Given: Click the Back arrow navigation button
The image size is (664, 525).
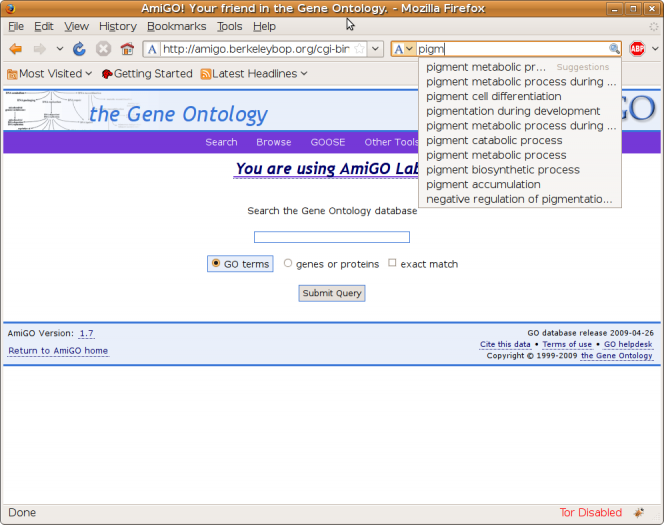Looking at the screenshot, I should [x=16, y=49].
